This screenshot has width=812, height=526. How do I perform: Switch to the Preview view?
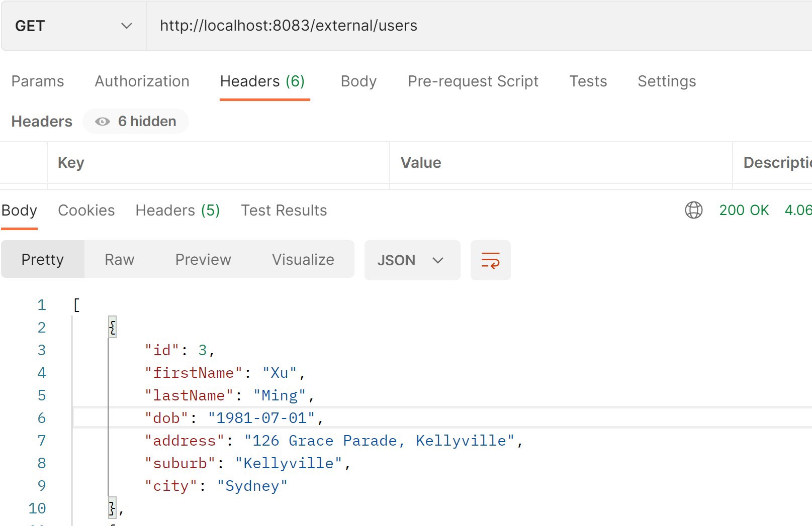click(x=203, y=259)
